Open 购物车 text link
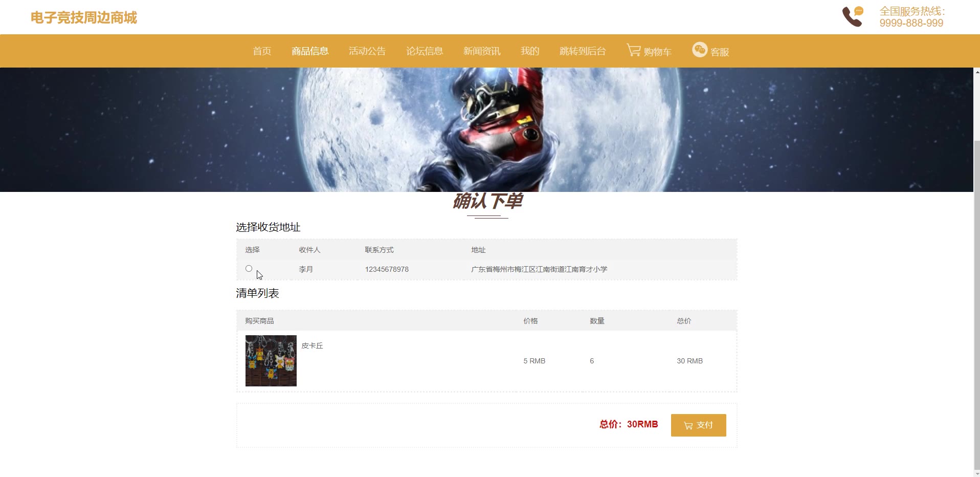The image size is (980, 477). point(657,52)
